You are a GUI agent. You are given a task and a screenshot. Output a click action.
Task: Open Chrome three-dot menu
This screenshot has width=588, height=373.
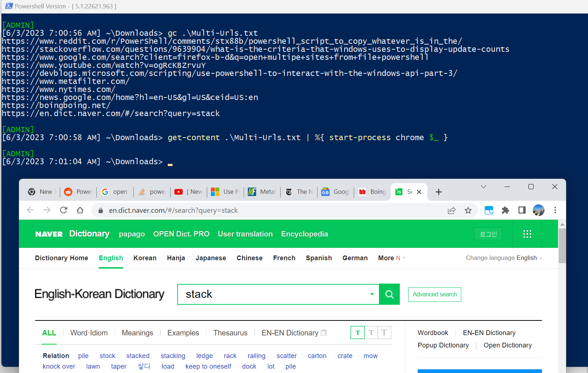coord(555,210)
